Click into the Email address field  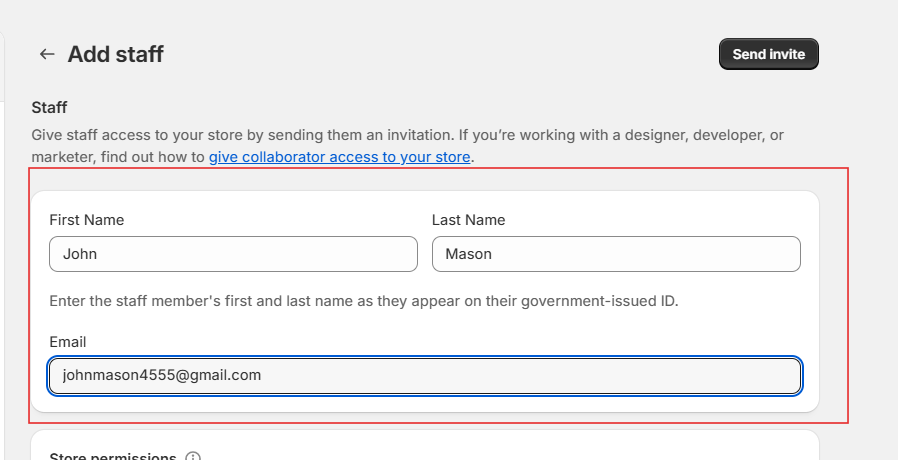pyautogui.click(x=425, y=376)
